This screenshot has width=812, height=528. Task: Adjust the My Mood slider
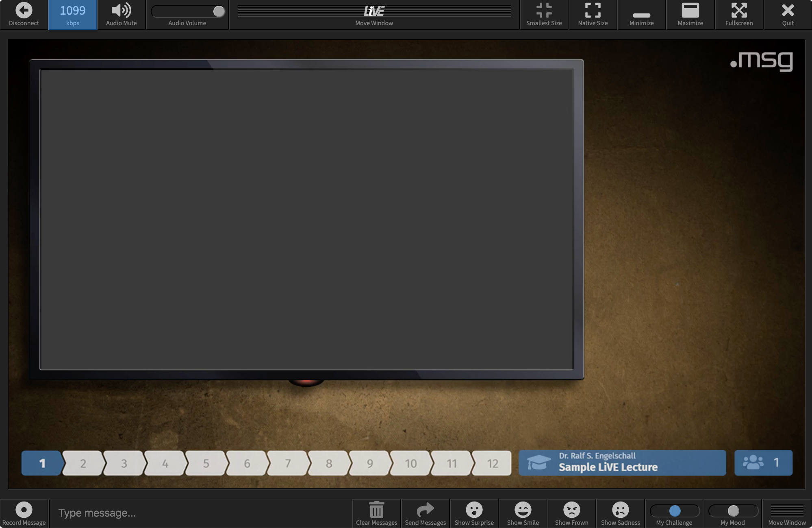pos(733,511)
